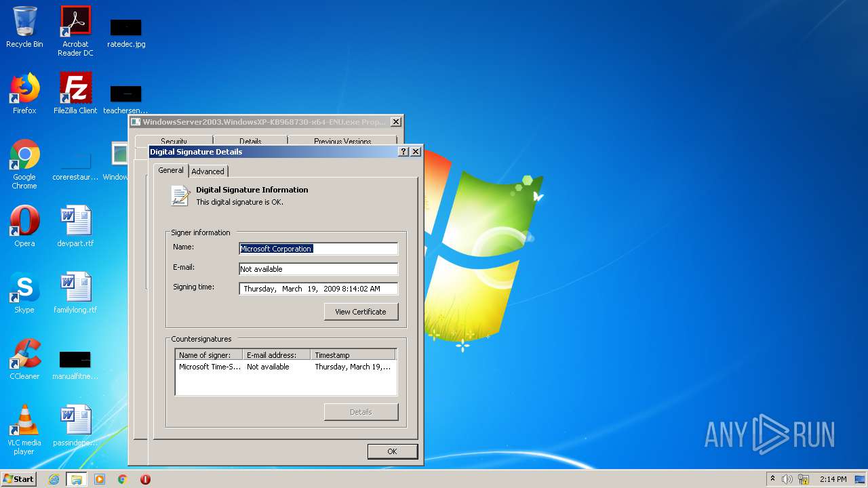
Task: Click the help question mark button
Action: pyautogui.click(x=403, y=152)
